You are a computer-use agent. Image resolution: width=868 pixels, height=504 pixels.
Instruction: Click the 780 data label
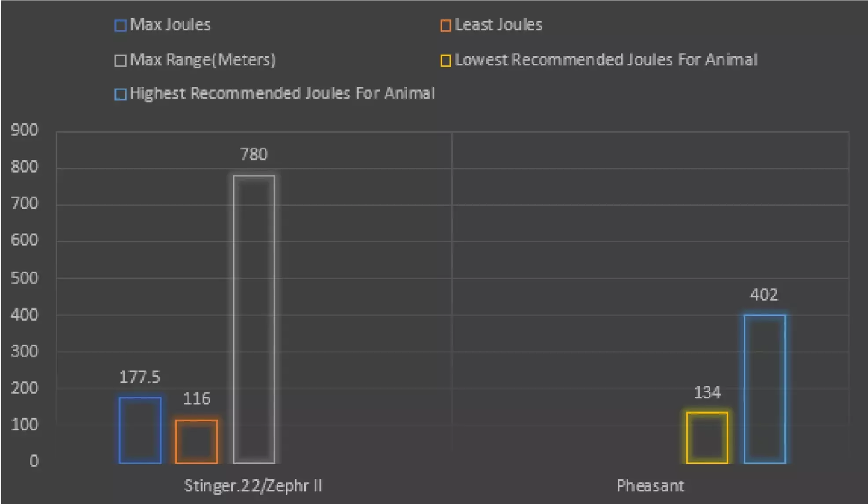coord(254,155)
